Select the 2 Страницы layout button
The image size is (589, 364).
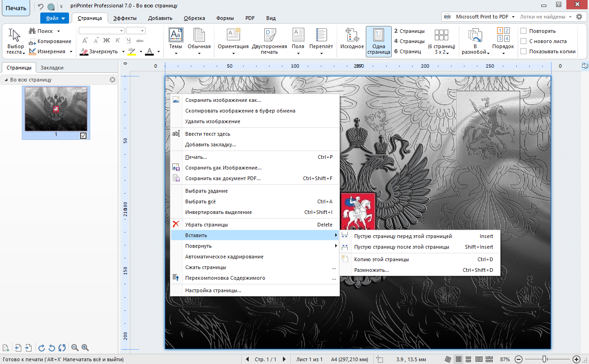click(x=409, y=31)
